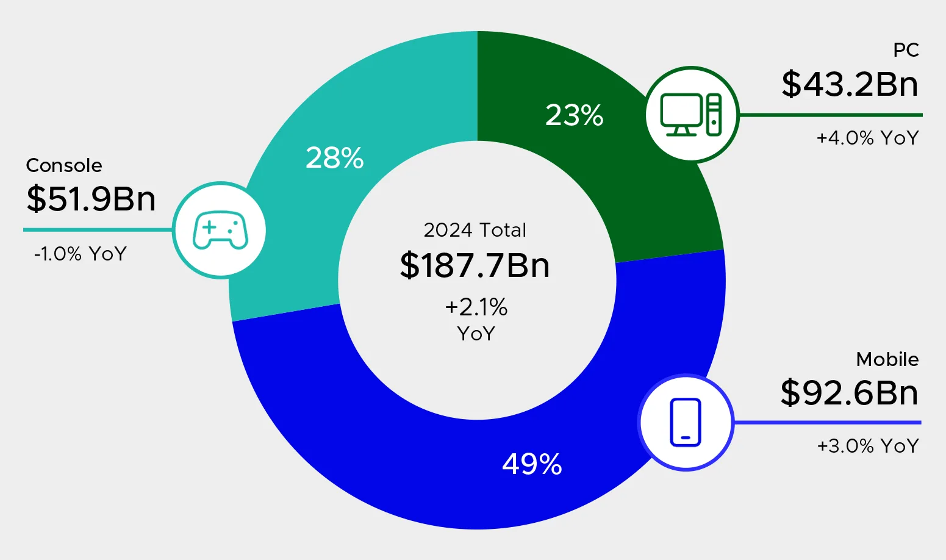Select the 23% label on the chart
The height and width of the screenshot is (560, 946).
point(574,115)
